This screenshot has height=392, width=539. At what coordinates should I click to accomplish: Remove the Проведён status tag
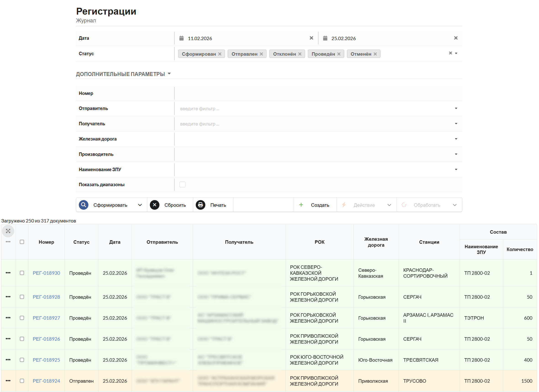tap(339, 54)
